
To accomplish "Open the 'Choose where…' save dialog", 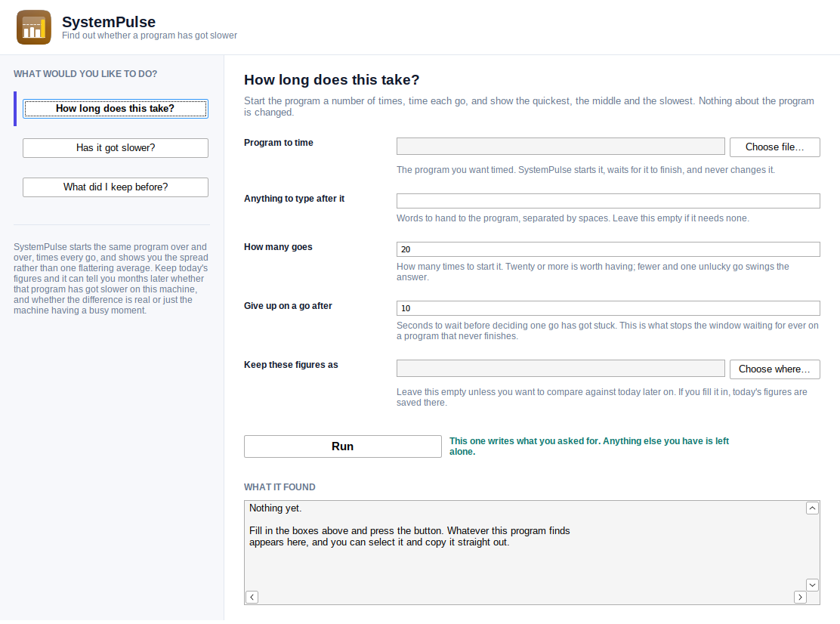I will 774,369.
